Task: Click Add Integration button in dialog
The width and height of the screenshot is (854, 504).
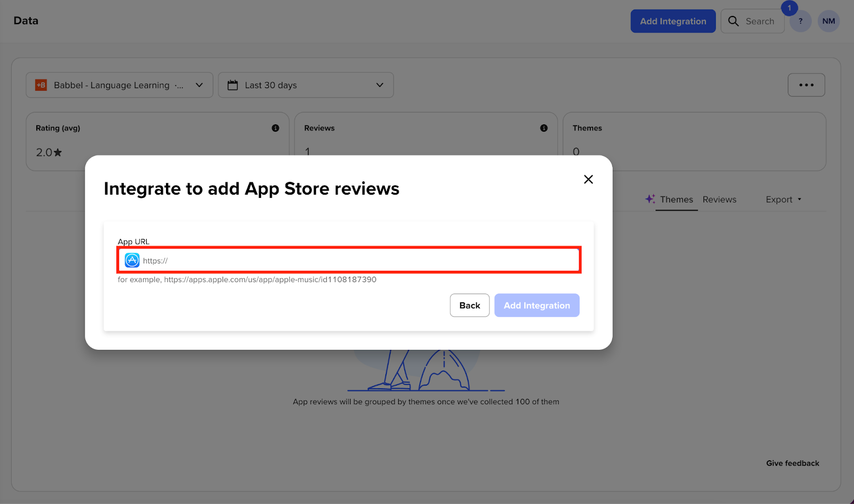Action: pyautogui.click(x=536, y=305)
